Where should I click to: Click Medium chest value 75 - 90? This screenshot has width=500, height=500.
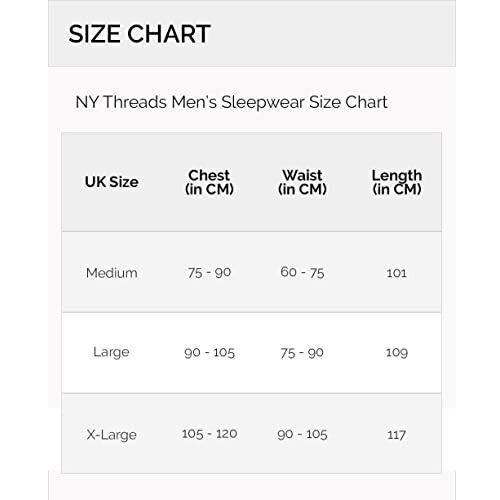(x=209, y=273)
